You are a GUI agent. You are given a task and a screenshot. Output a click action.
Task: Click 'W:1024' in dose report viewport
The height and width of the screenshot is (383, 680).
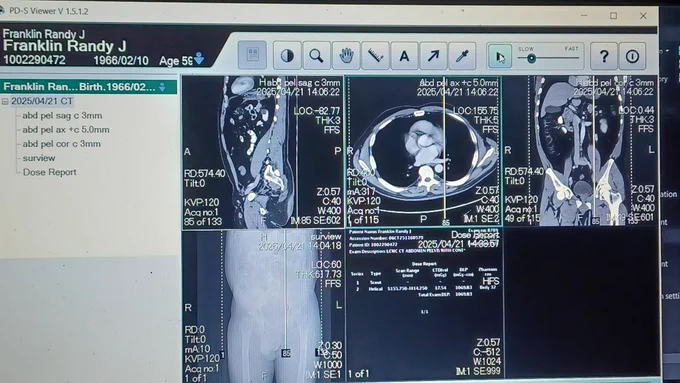pyautogui.click(x=486, y=361)
